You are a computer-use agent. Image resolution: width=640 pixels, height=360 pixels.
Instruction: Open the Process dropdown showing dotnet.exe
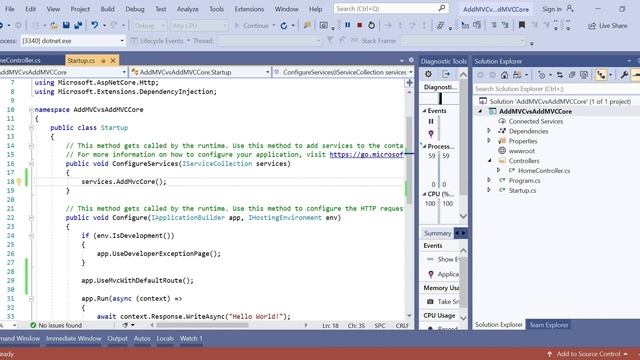(72, 41)
